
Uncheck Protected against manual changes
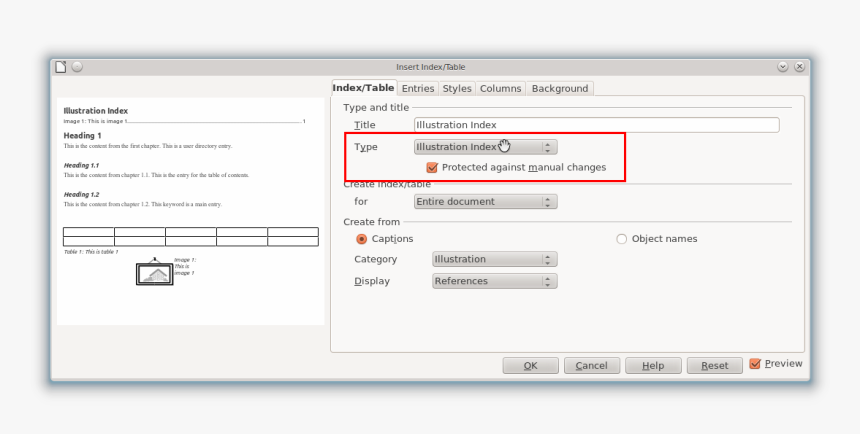point(432,167)
